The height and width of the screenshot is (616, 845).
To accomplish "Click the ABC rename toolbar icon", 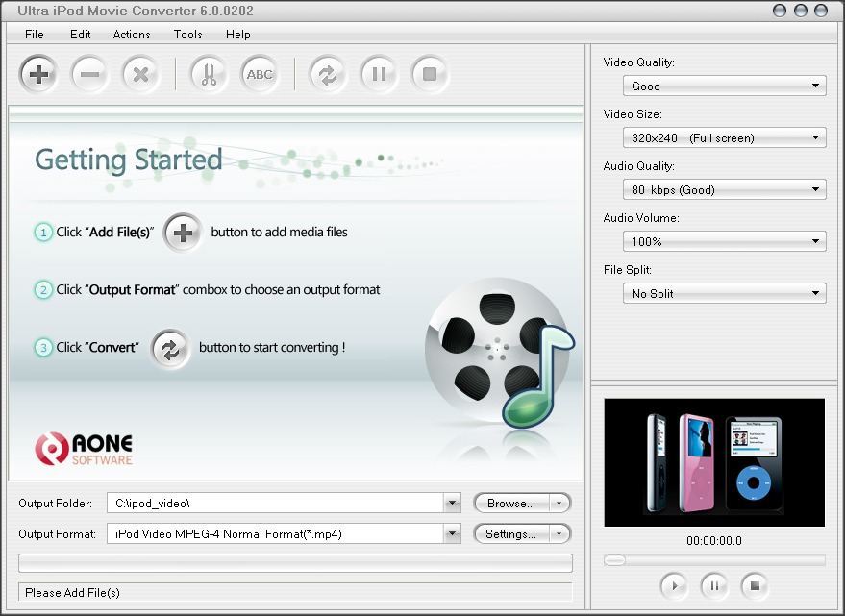I will click(x=260, y=74).
